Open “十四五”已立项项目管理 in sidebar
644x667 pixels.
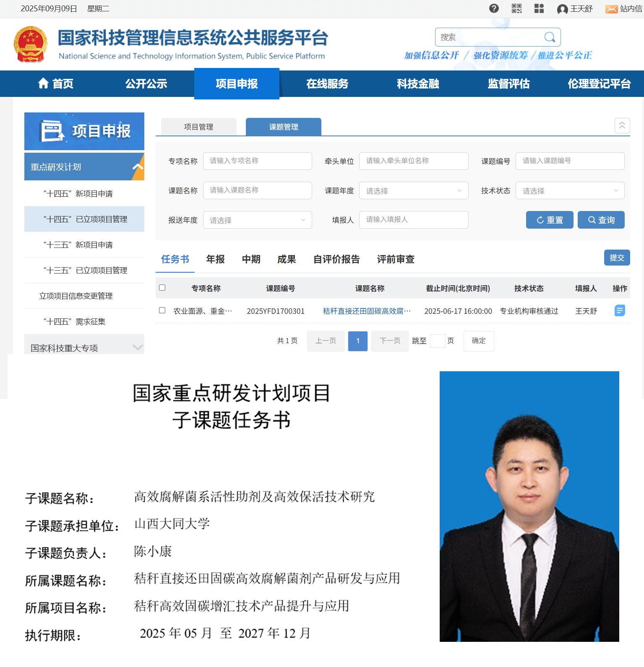[x=84, y=219]
